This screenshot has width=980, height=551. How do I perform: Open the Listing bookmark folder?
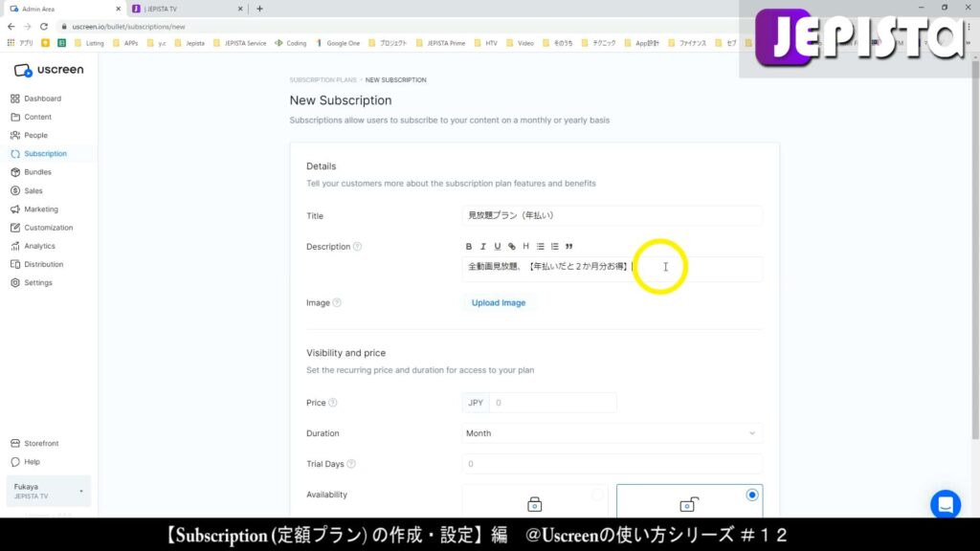click(89, 43)
